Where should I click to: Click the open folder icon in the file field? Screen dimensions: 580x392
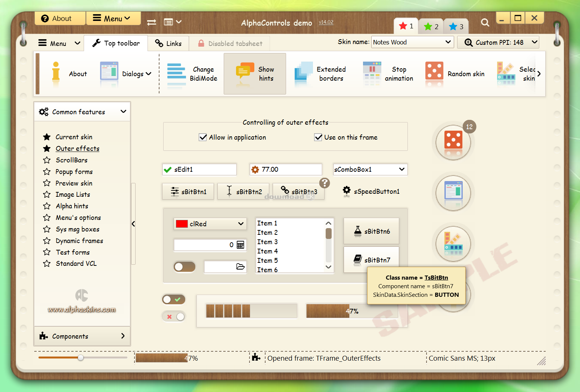point(241,267)
